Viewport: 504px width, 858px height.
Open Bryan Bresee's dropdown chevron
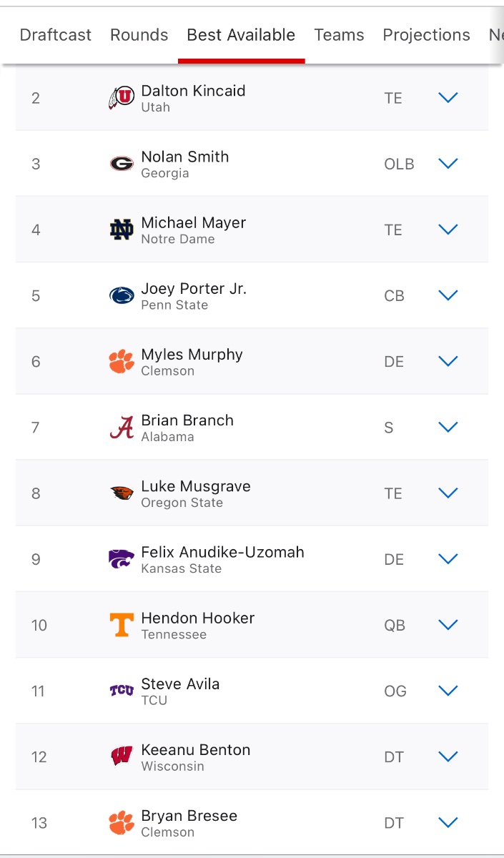448,822
